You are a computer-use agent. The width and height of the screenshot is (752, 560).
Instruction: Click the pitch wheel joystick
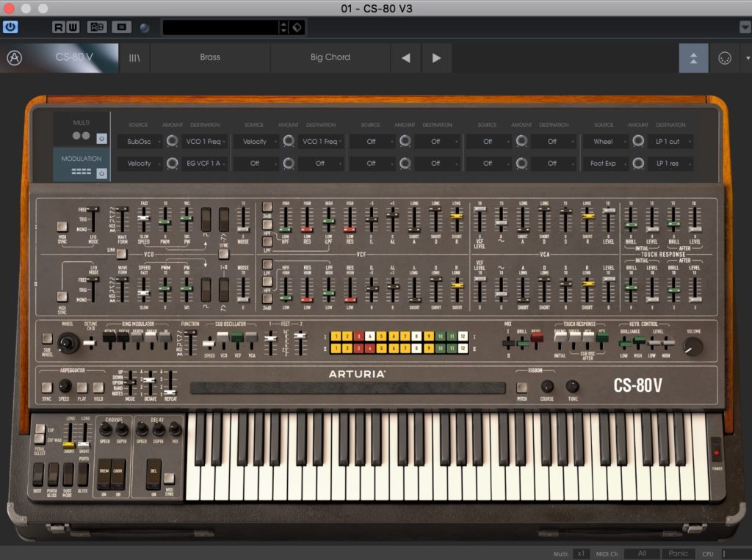[x=68, y=343]
